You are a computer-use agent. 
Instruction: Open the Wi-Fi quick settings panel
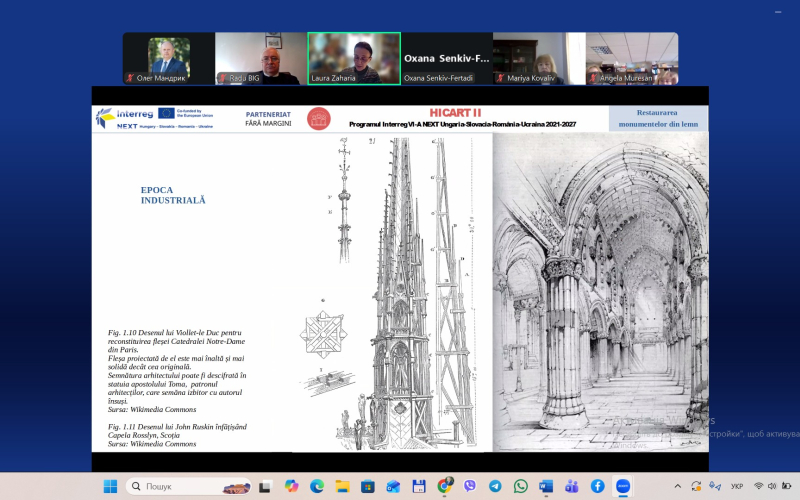pos(759,486)
